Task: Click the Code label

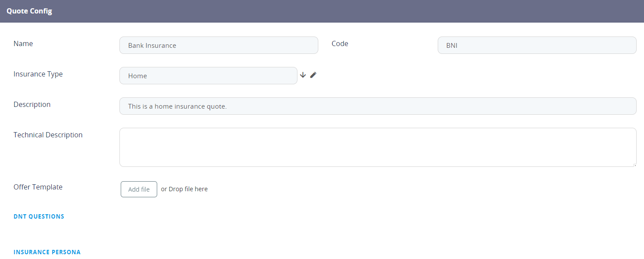Action: click(340, 43)
